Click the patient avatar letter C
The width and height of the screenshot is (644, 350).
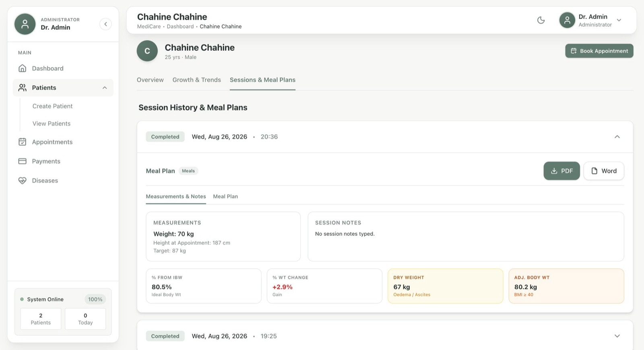point(147,51)
